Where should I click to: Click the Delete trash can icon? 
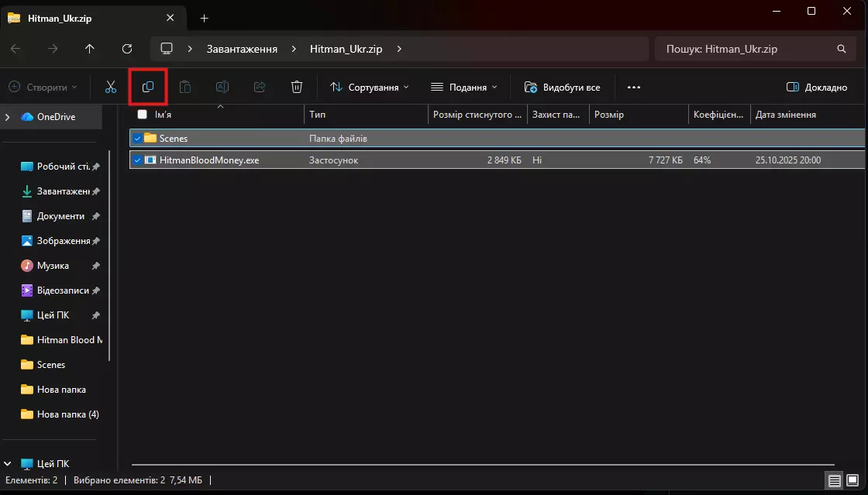[297, 87]
